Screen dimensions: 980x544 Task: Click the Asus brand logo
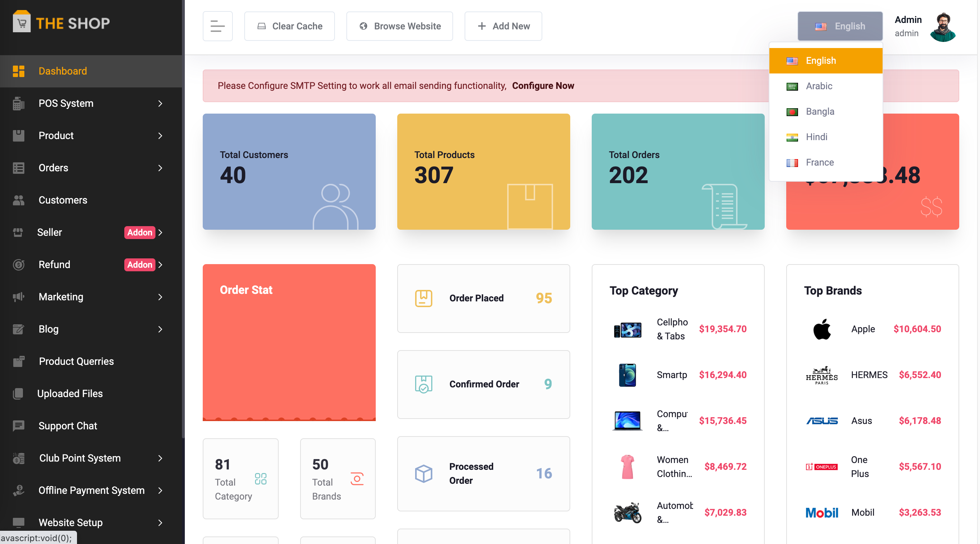point(822,421)
